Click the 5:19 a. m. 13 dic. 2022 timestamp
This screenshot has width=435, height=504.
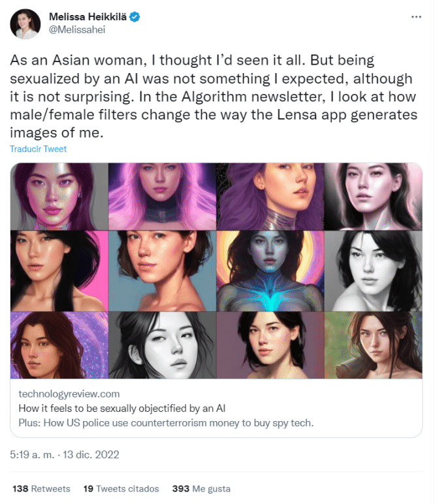[x=65, y=454]
